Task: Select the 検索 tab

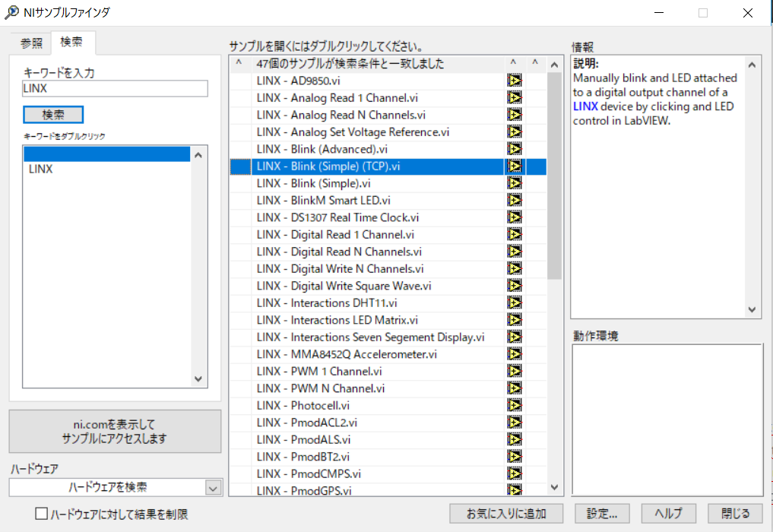Action: [71, 42]
